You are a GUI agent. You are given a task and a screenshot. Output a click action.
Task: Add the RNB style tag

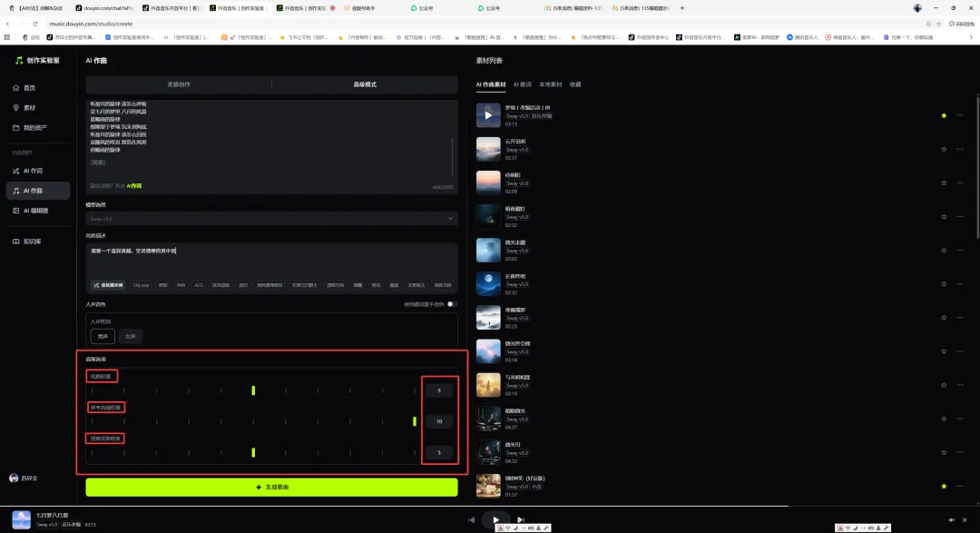pos(181,285)
